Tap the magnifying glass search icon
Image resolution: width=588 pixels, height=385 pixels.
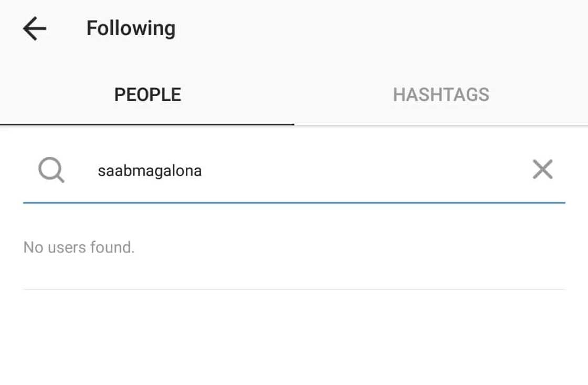(51, 170)
